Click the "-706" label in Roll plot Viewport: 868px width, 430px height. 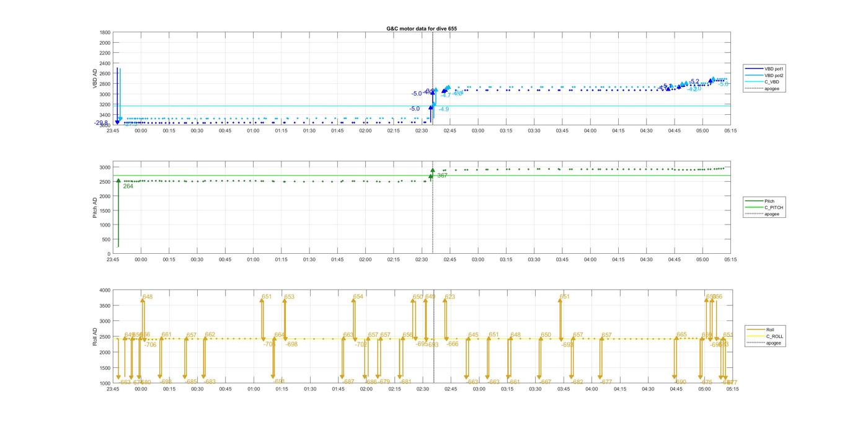click(x=151, y=344)
